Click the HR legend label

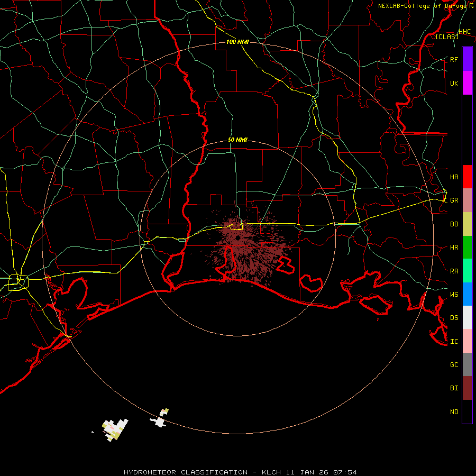454,248
